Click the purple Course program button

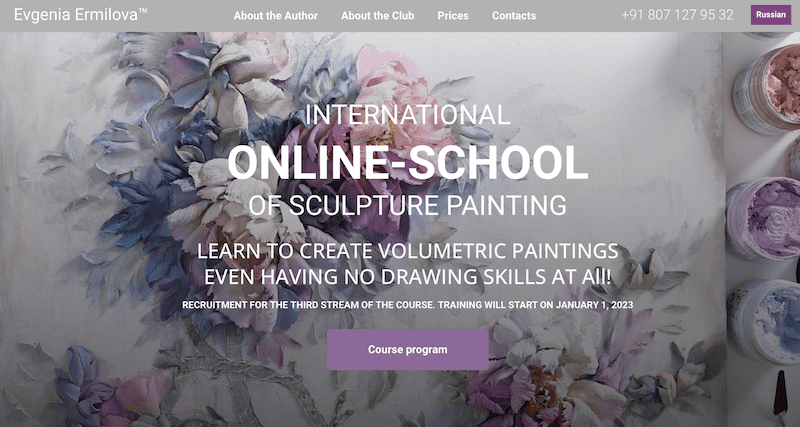(408, 349)
